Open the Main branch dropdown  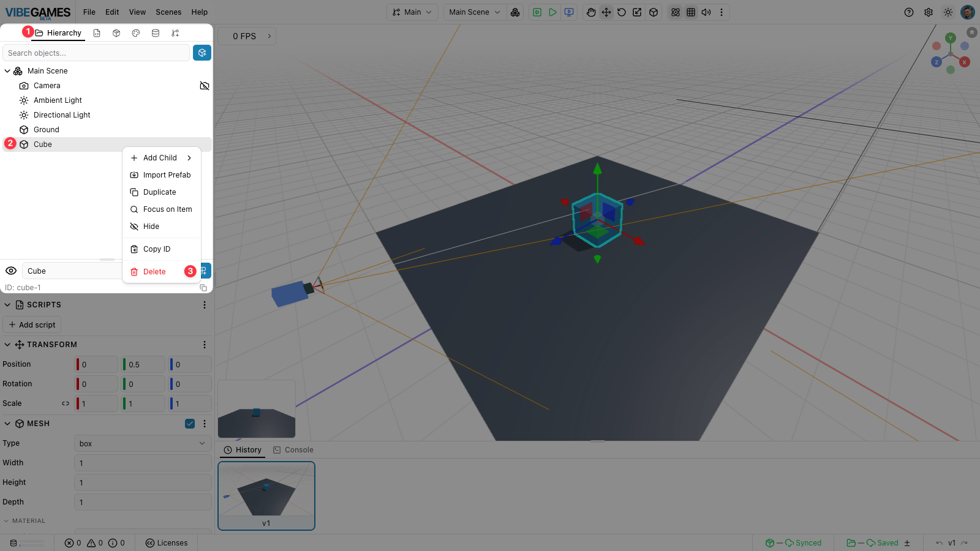coord(412,12)
